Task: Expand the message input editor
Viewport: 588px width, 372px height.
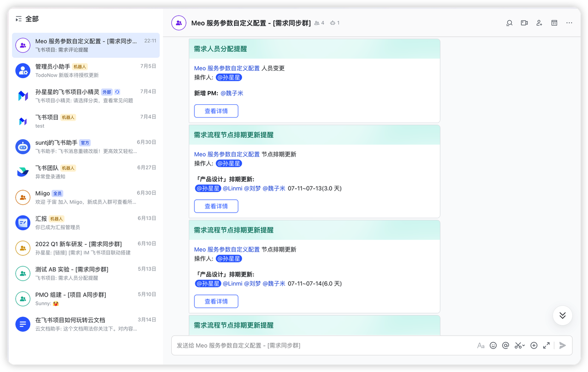Action: [x=546, y=345]
